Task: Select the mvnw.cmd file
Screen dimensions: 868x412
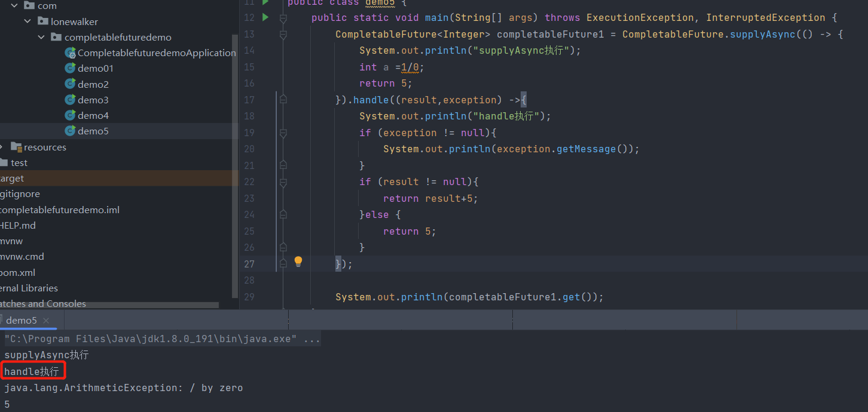Action: coord(22,256)
